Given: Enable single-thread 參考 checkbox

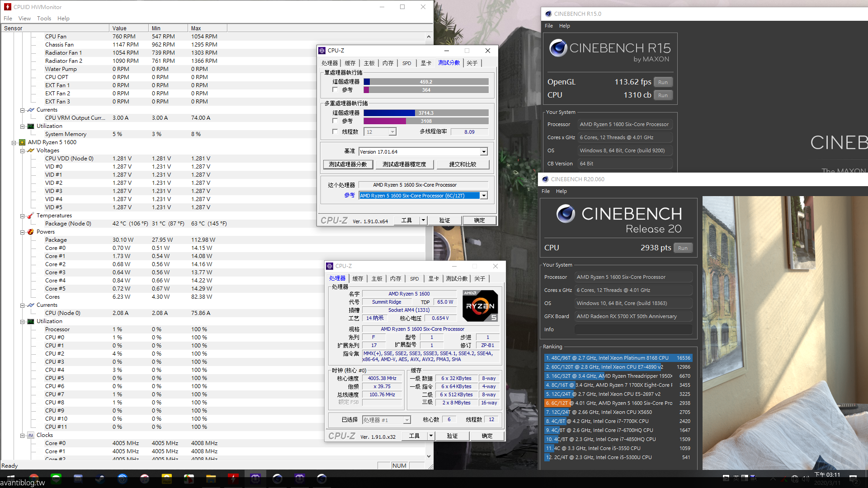Looking at the screenshot, I should tap(335, 89).
